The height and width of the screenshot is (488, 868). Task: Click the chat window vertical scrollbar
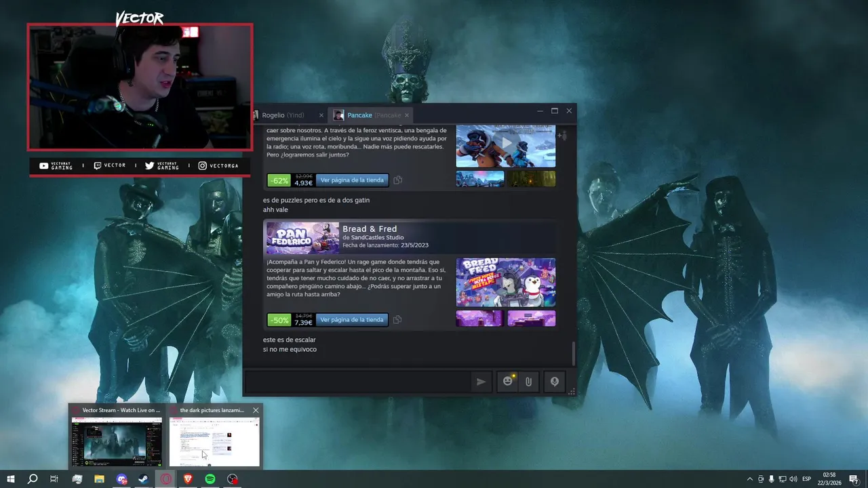(x=574, y=352)
